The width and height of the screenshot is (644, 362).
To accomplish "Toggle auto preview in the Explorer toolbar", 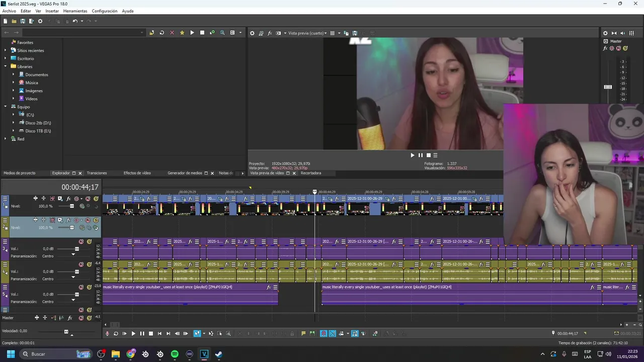I will 212,33.
